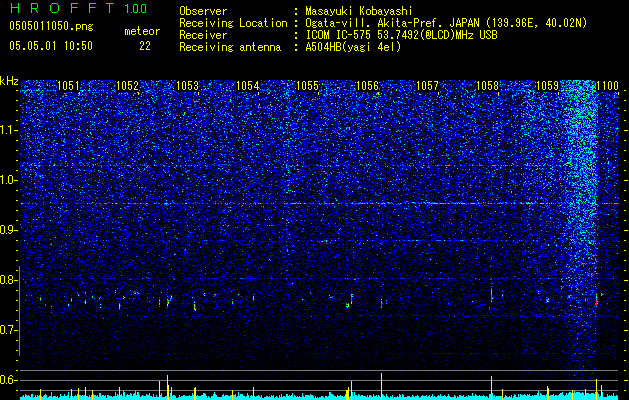629x400 pixels.
Task: Click the 1054 time marker
Action: (x=248, y=86)
